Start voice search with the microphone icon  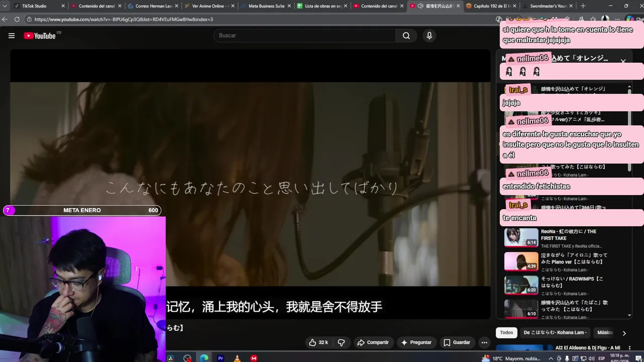(x=429, y=36)
